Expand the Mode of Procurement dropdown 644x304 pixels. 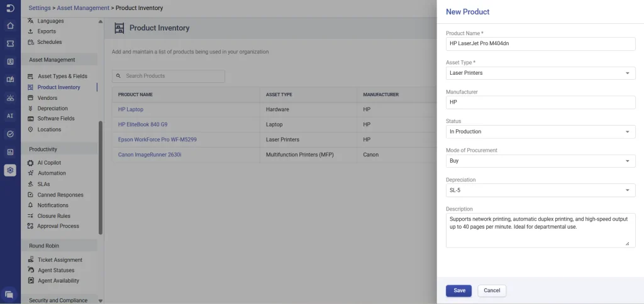tap(540, 161)
